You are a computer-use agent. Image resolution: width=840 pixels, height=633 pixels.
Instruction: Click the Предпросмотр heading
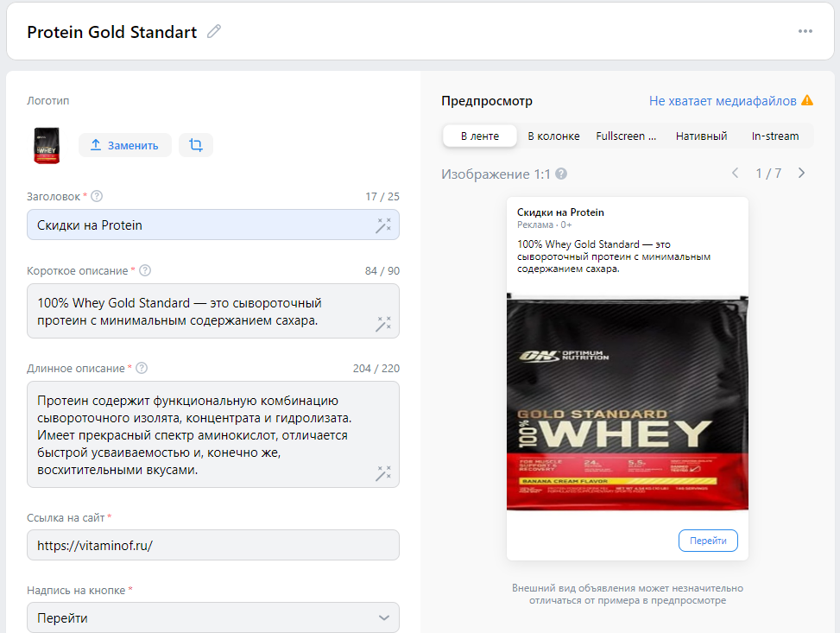coord(487,101)
